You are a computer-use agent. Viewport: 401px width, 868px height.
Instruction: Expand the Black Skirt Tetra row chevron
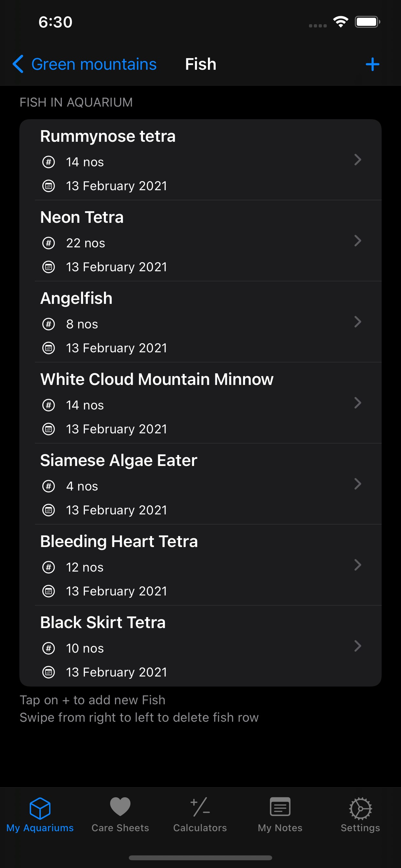pos(357,646)
